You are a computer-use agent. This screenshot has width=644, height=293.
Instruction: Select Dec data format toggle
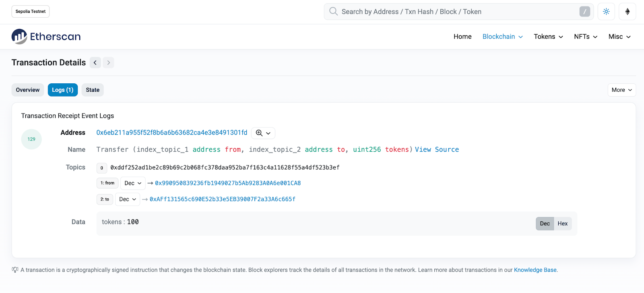[545, 223]
